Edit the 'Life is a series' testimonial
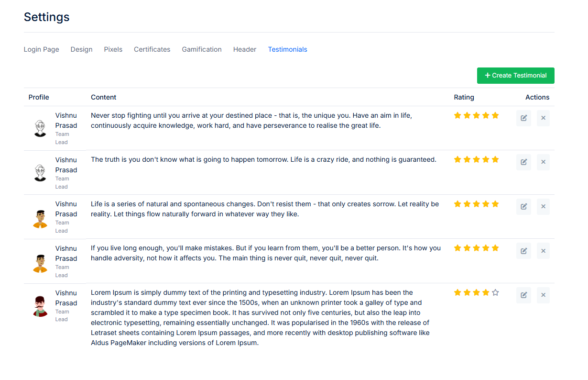Screen dimensions: 588x380 523,207
